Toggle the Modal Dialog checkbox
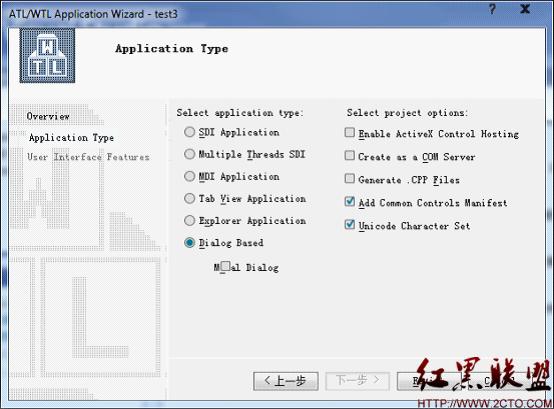554x409 pixels. click(225, 266)
